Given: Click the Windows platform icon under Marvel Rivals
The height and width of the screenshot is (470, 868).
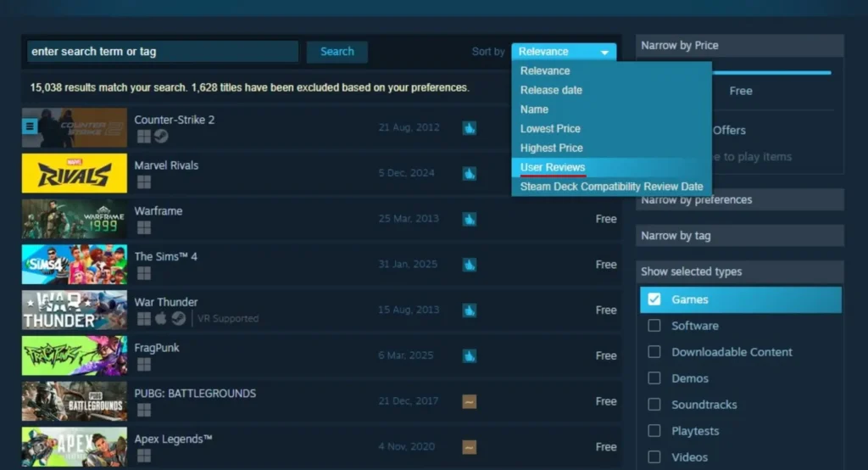Looking at the screenshot, I should click(x=144, y=182).
